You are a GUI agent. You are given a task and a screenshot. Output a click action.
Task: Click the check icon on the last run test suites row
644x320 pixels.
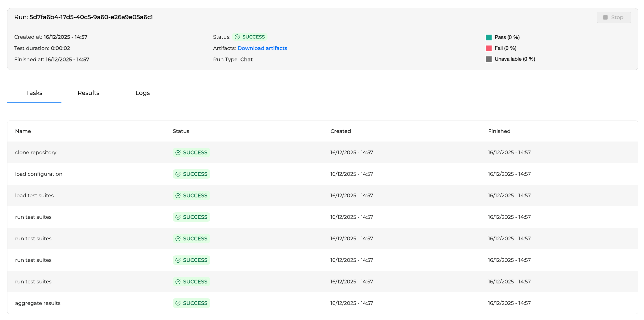[x=178, y=281]
